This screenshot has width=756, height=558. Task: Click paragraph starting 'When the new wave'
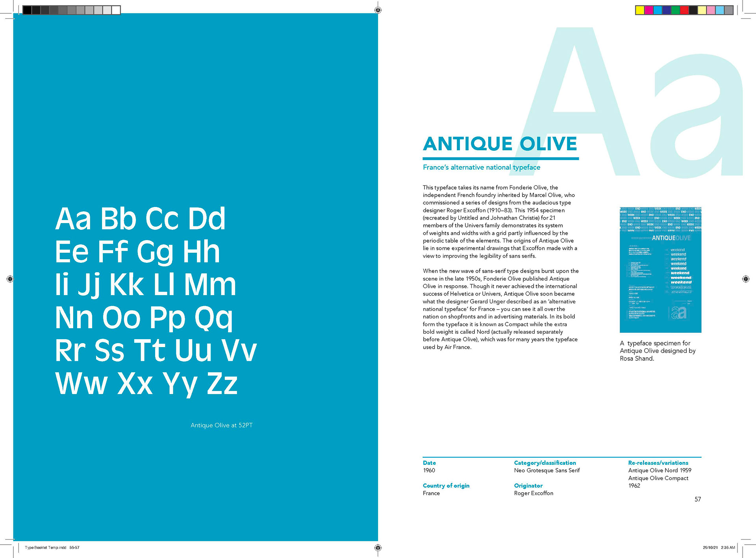(x=501, y=309)
